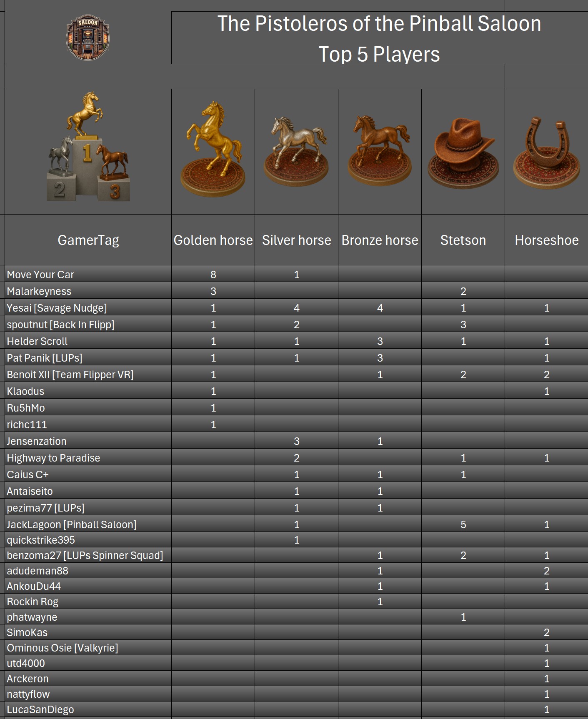The width and height of the screenshot is (588, 719).
Task: Select the 'JackLagoon [Pinball Saloon]' cell
Action: (x=71, y=524)
